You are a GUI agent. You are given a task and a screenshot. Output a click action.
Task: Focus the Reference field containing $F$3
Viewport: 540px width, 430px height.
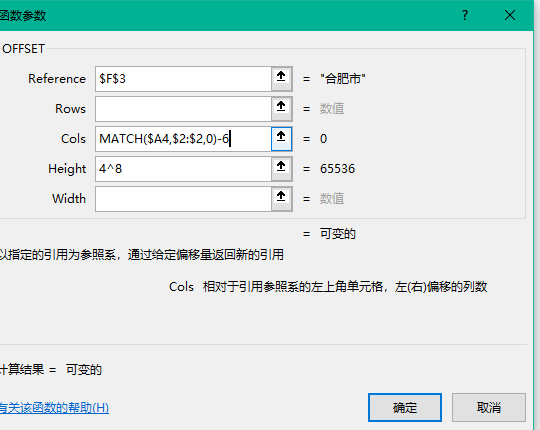tap(184, 79)
